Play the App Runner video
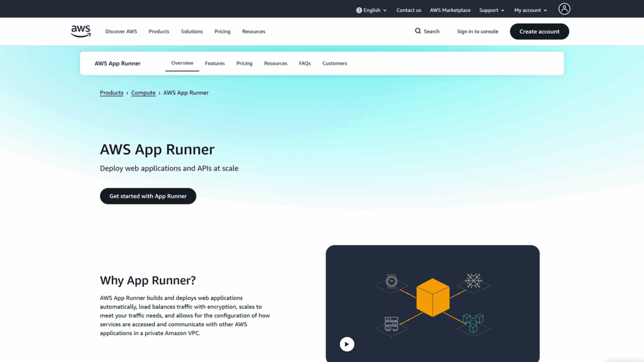The image size is (644, 362). [347, 344]
